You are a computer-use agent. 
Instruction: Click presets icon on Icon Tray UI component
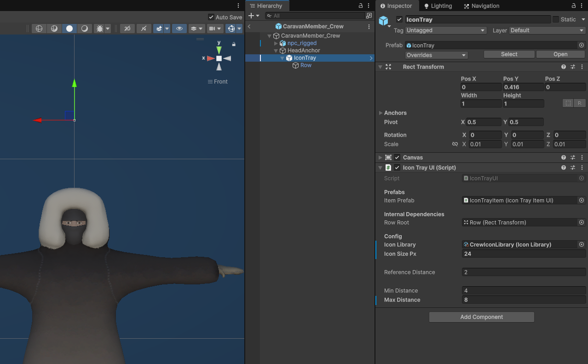tap(572, 168)
